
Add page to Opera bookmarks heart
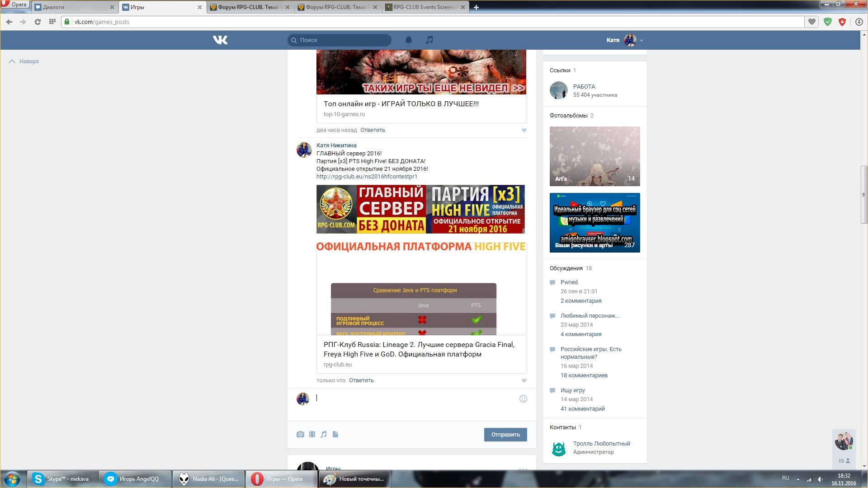(x=812, y=22)
